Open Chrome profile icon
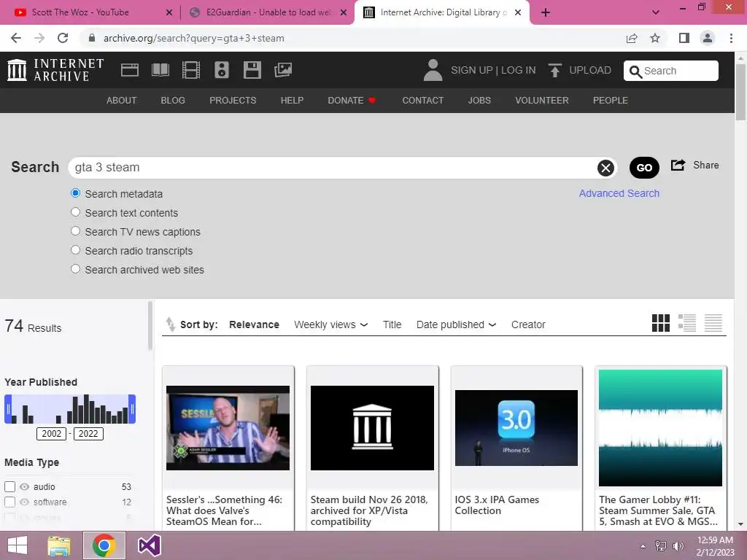 pos(708,38)
